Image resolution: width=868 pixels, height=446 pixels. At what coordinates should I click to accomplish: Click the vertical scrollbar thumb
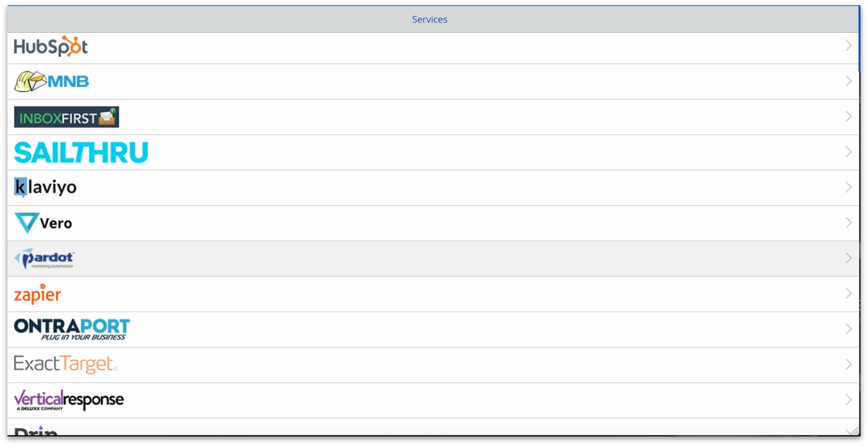click(859, 38)
